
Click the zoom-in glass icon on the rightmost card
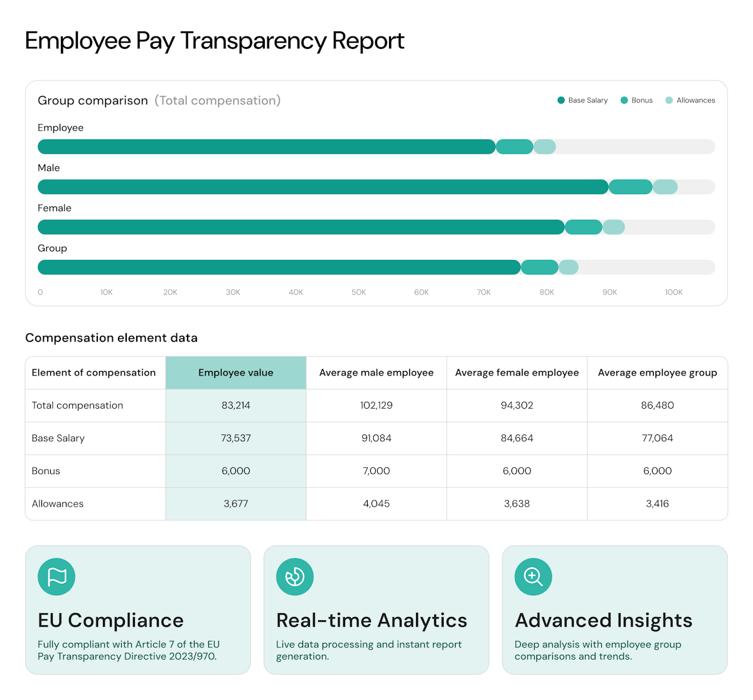click(533, 576)
